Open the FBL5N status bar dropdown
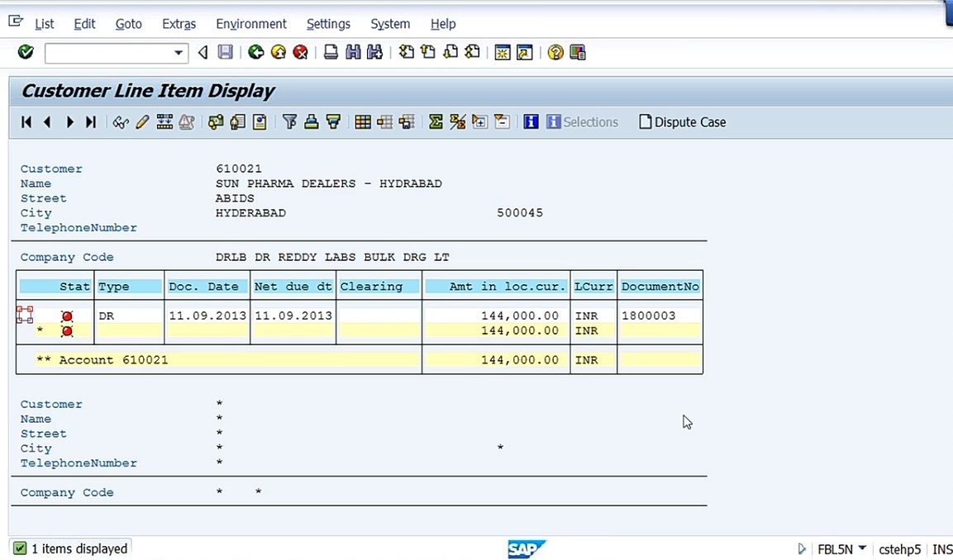Viewport: 953px width, 560px height. 862,548
